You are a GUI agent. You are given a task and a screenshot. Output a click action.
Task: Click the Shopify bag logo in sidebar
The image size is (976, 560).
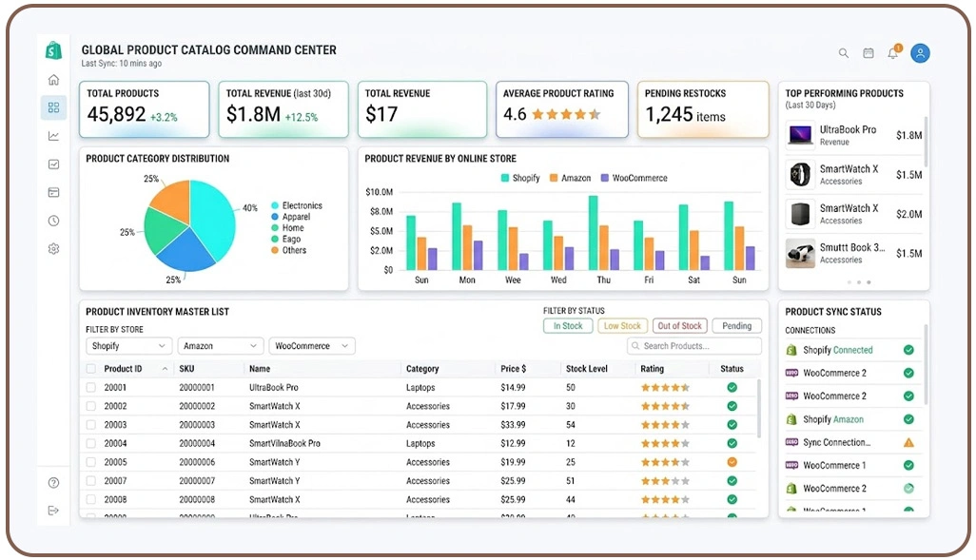53,50
